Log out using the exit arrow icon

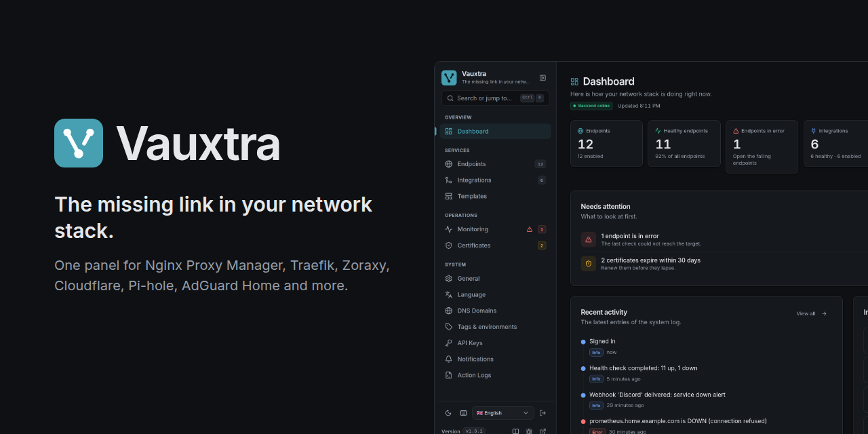(x=542, y=413)
